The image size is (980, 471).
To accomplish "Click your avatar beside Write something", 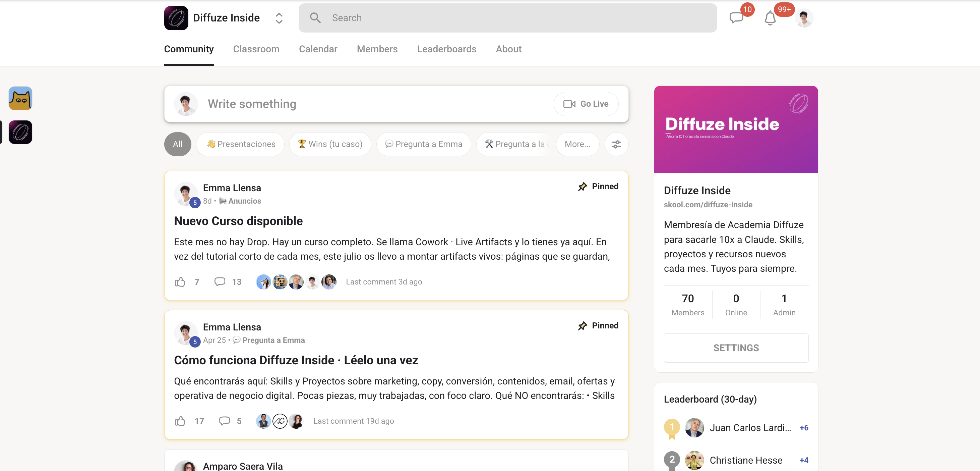I will [x=186, y=104].
